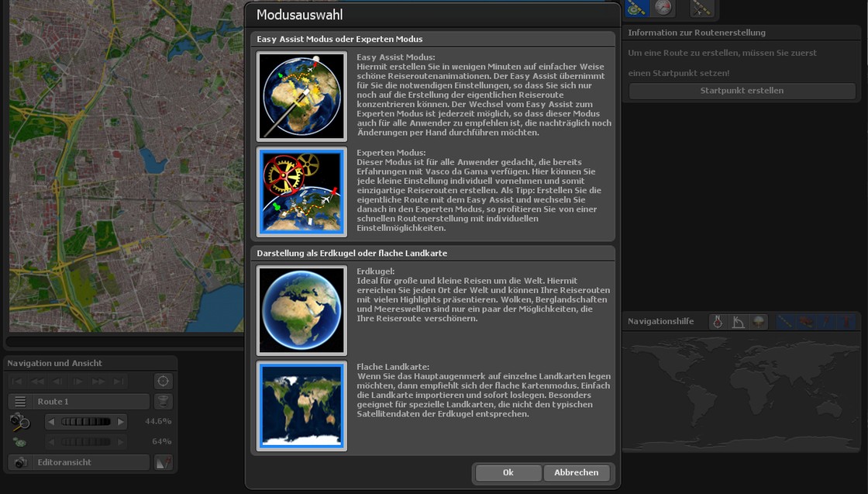This screenshot has height=494, width=868.
Task: Click the camera zoom magnifier icon
Action: click(20, 422)
